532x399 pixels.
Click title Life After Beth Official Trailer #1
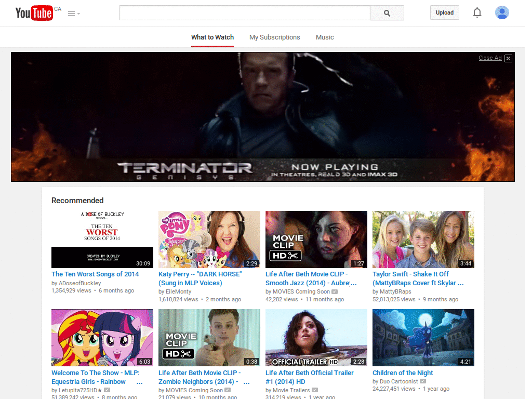310,377
